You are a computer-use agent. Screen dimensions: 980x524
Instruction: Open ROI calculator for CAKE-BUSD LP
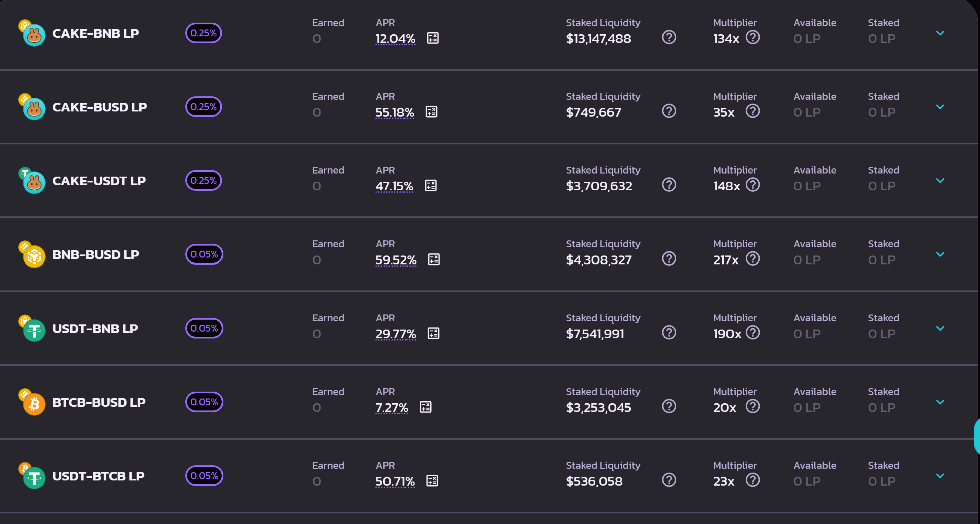(431, 112)
